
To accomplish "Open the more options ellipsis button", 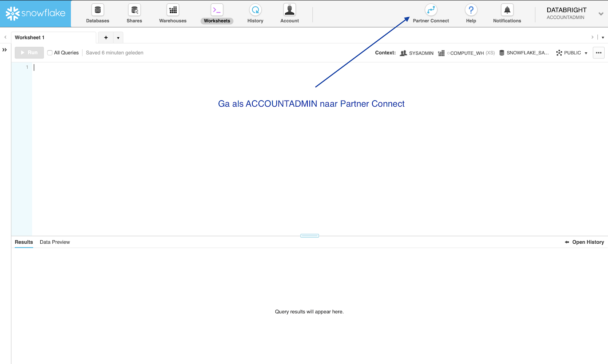I will [x=598, y=53].
